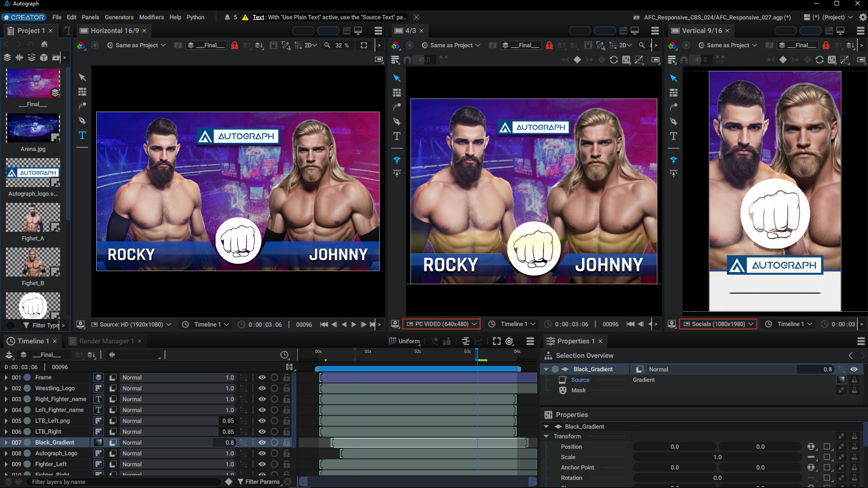Open the PC VIDEO (640x480) format dropdown
The width and height of the screenshot is (868, 488).
pyautogui.click(x=441, y=324)
